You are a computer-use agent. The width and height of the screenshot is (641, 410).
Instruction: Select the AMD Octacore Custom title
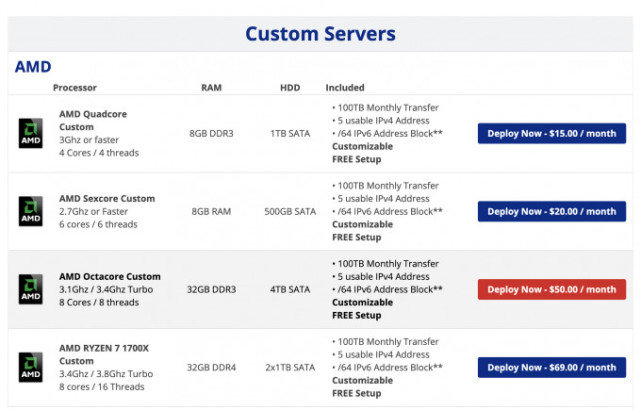tap(110, 277)
